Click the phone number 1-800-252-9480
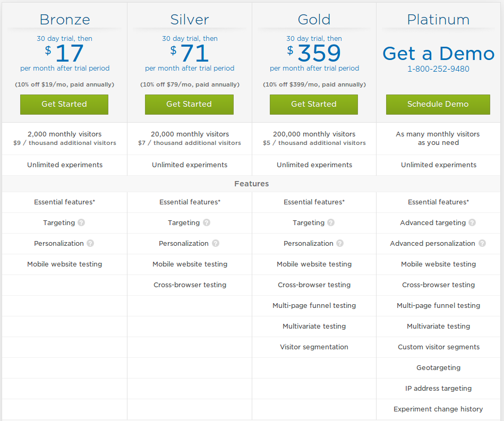The width and height of the screenshot is (504, 421). pos(439,69)
